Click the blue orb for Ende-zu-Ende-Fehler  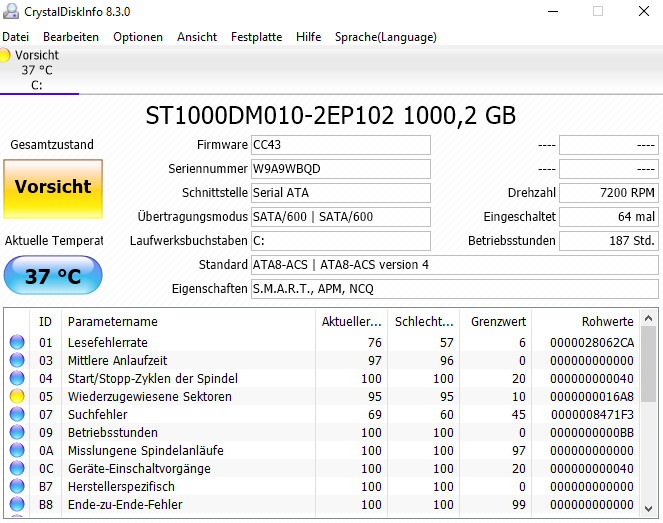pos(17,504)
